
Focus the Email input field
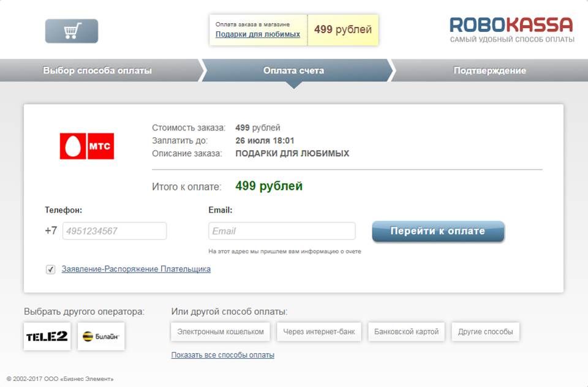(282, 231)
